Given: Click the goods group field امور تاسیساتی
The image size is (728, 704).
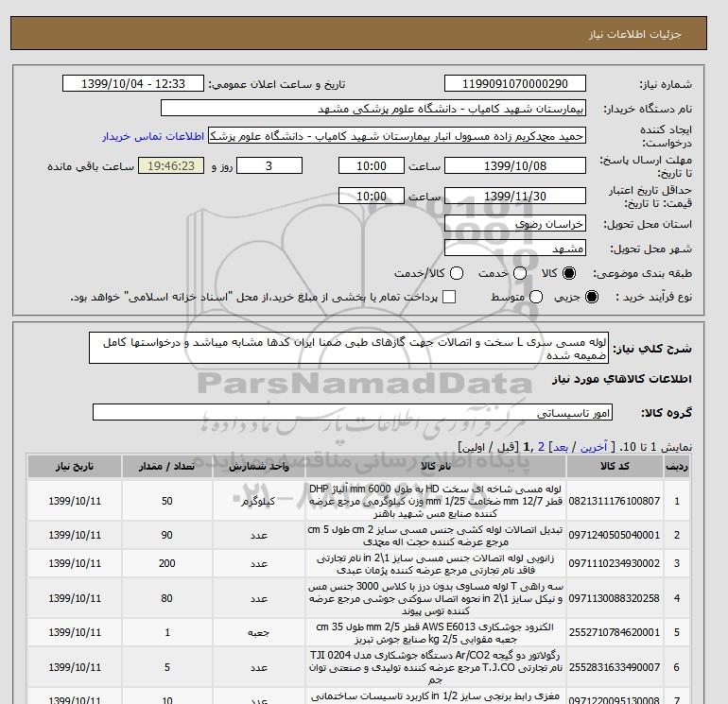Looking at the screenshot, I should (x=353, y=412).
